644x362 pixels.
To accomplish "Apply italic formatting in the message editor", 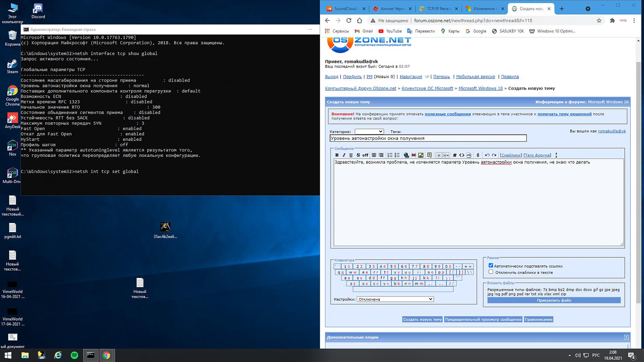I will pyautogui.click(x=344, y=155).
